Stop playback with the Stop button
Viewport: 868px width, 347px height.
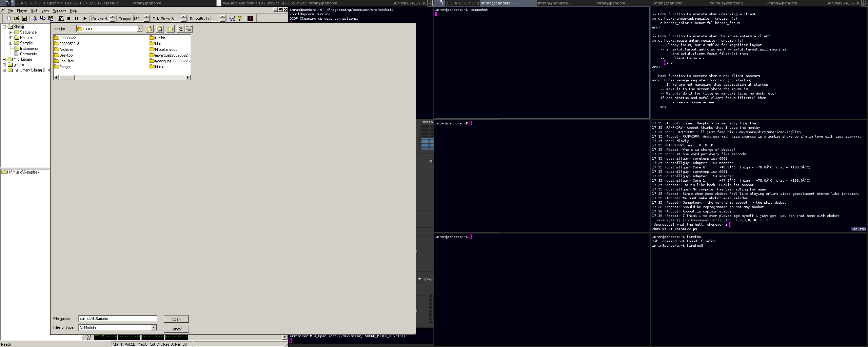69,19
